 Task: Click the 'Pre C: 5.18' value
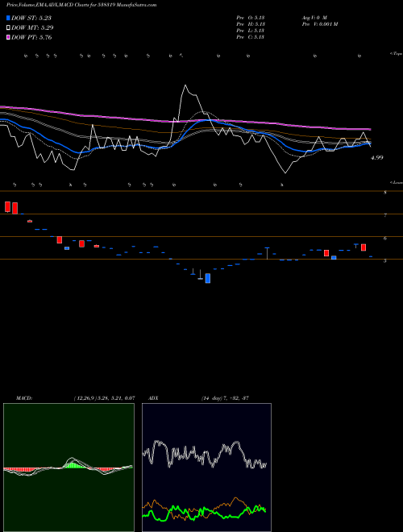pos(251,37)
